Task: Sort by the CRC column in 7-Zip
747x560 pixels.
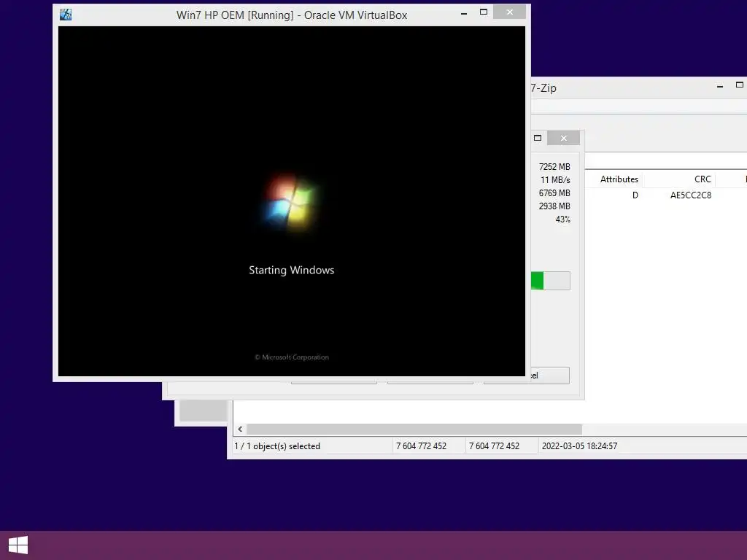Action: point(703,179)
